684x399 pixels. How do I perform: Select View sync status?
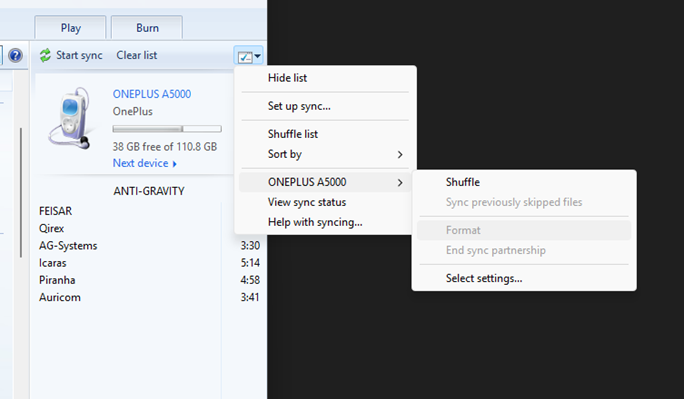[325, 202]
